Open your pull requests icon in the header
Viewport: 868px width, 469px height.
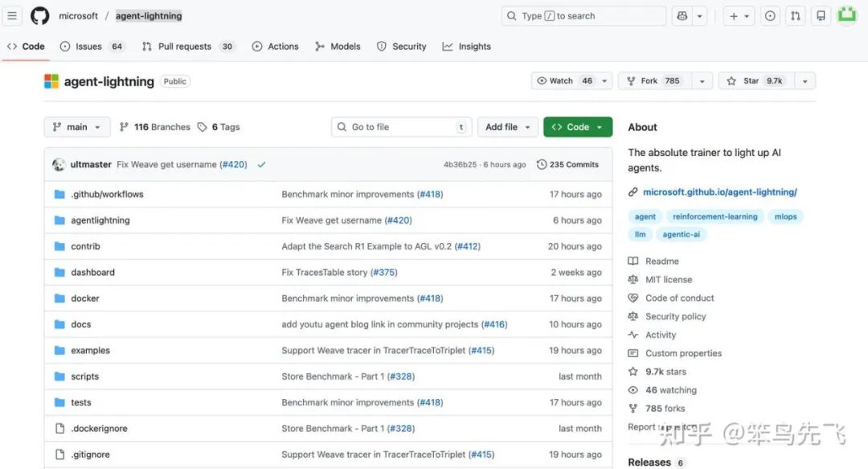[795, 15]
